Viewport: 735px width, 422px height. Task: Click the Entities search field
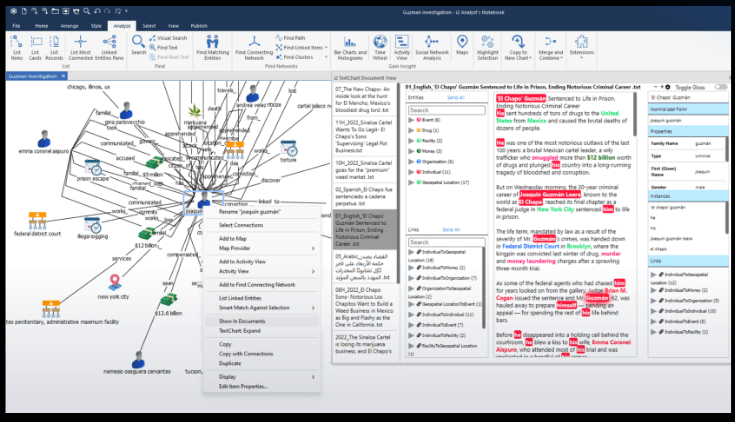point(447,110)
